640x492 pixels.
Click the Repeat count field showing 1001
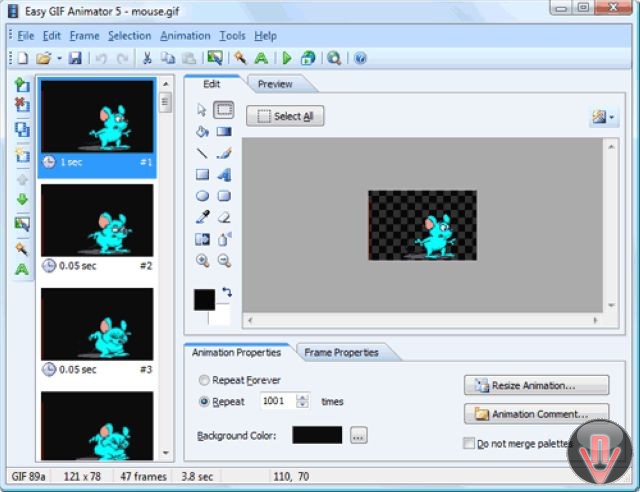278,401
